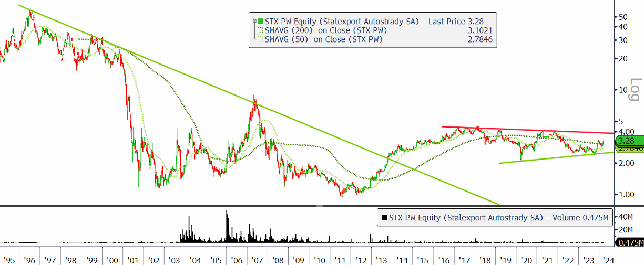Click the black 0.475M volume axis tag

pyautogui.click(x=629, y=242)
